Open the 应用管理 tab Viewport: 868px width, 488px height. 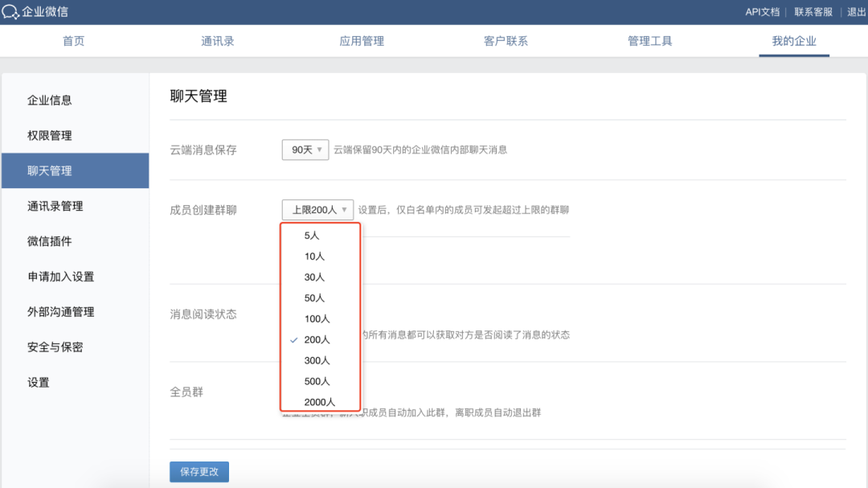(x=362, y=41)
